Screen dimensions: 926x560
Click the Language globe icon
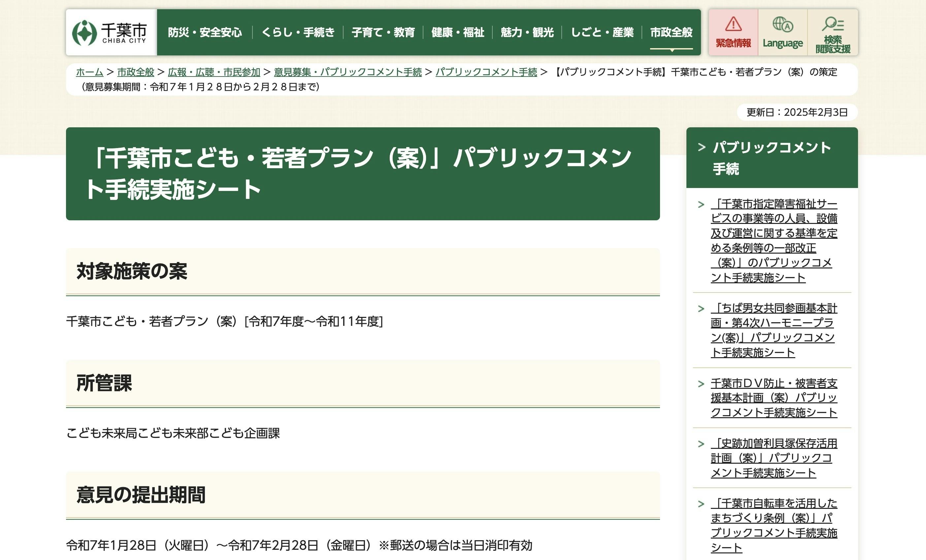click(782, 25)
